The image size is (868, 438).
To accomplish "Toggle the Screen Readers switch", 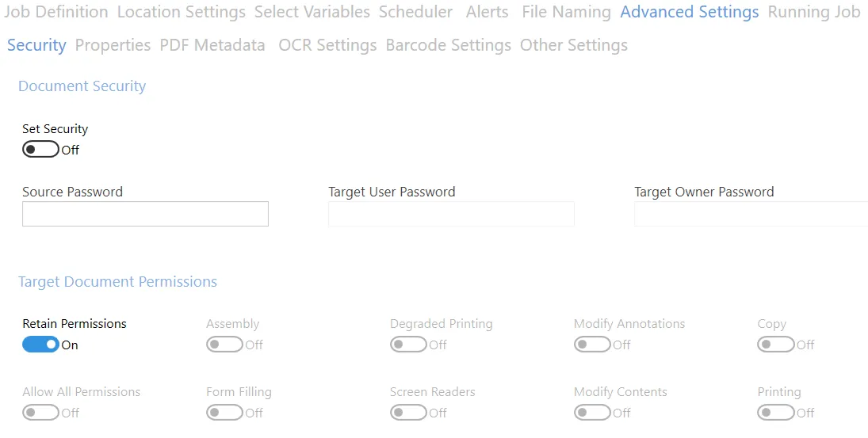I will tap(408, 413).
